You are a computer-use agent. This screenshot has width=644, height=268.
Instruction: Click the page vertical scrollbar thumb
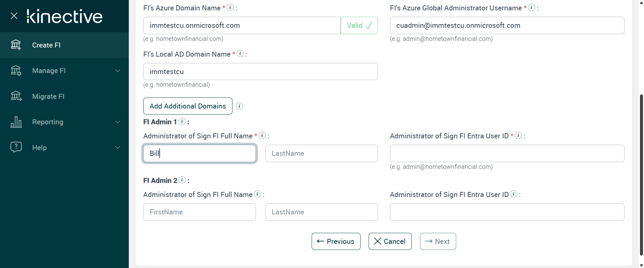[x=641, y=174]
